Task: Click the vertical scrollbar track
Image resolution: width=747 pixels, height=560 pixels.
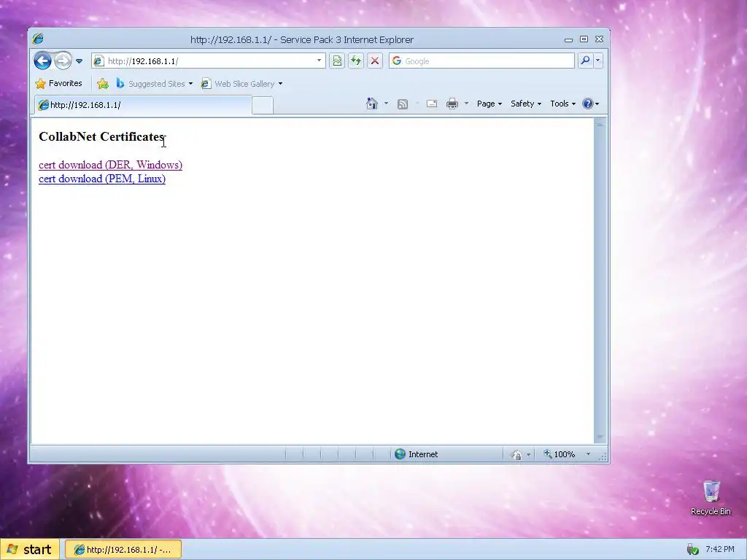Action: pos(600,280)
